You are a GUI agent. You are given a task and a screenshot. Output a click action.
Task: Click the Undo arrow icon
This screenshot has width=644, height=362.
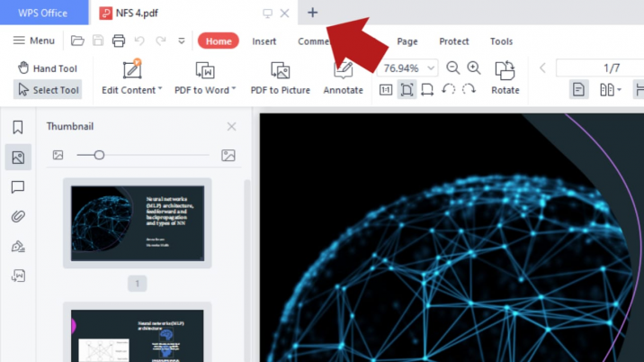point(139,41)
